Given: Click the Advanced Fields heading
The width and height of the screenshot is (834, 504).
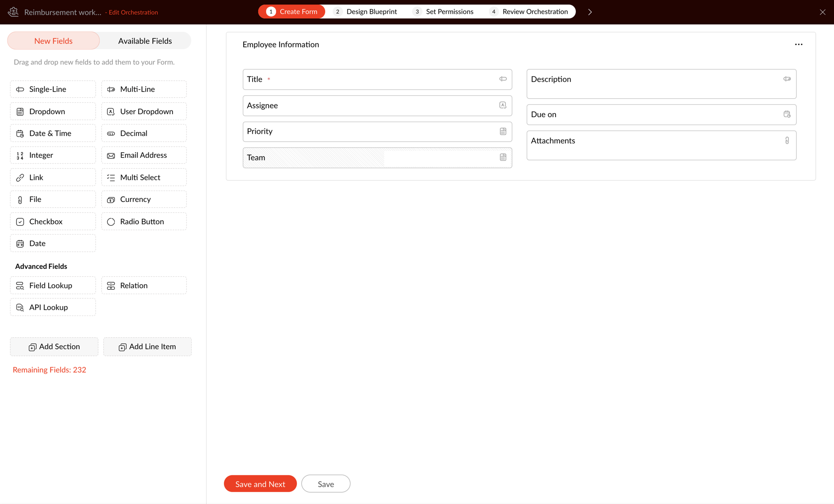Looking at the screenshot, I should [41, 266].
